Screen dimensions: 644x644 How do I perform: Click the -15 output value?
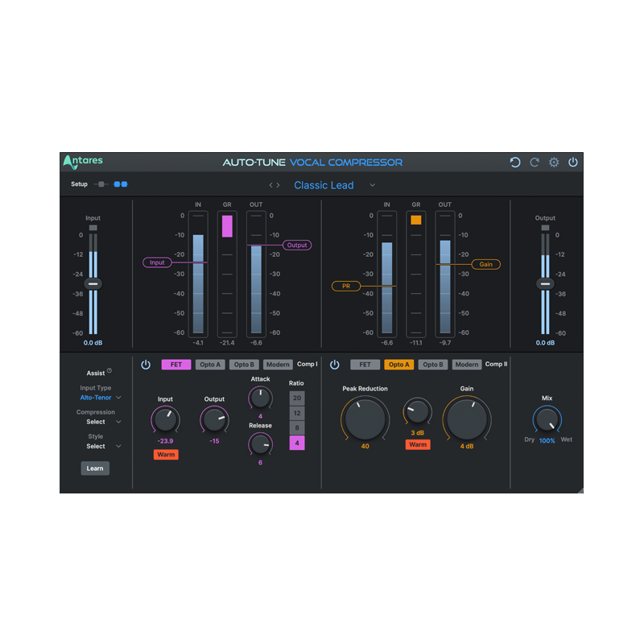(214, 441)
